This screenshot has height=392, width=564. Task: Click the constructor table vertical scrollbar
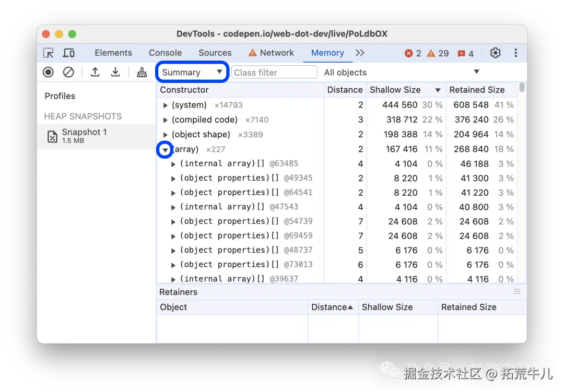point(522,87)
